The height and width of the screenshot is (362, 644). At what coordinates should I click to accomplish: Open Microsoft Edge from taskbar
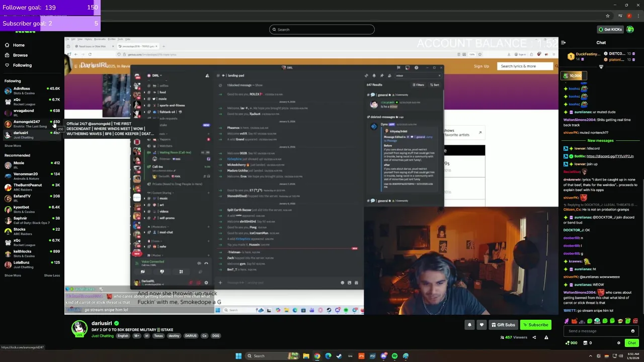[x=328, y=356]
